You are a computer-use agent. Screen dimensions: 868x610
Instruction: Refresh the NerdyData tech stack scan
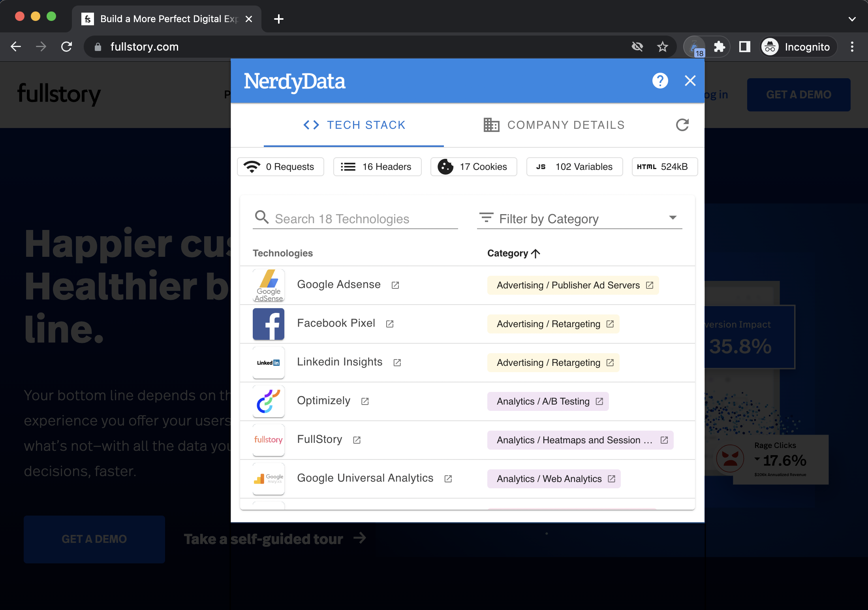682,125
